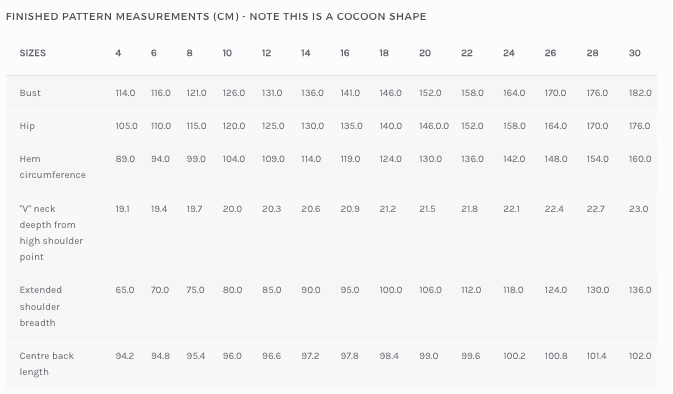The image size is (673, 394).
Task: Select the Bust row label
Action: [x=30, y=93]
